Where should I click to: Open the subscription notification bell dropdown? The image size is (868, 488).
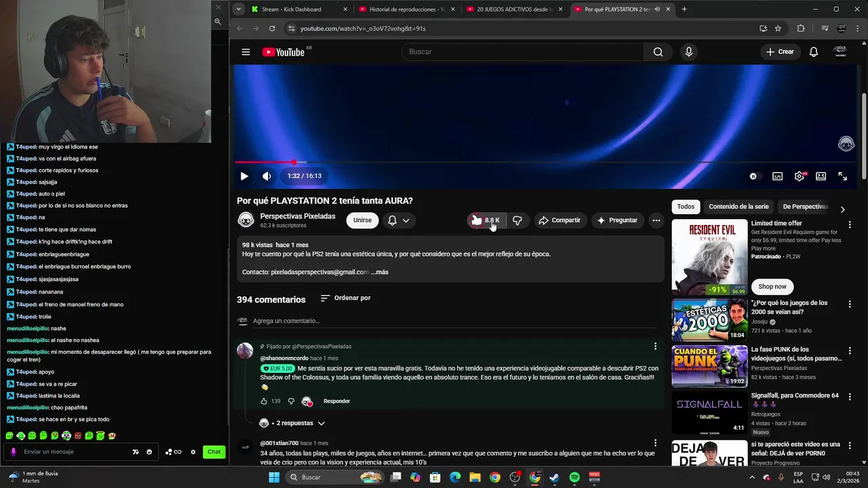[x=399, y=220]
